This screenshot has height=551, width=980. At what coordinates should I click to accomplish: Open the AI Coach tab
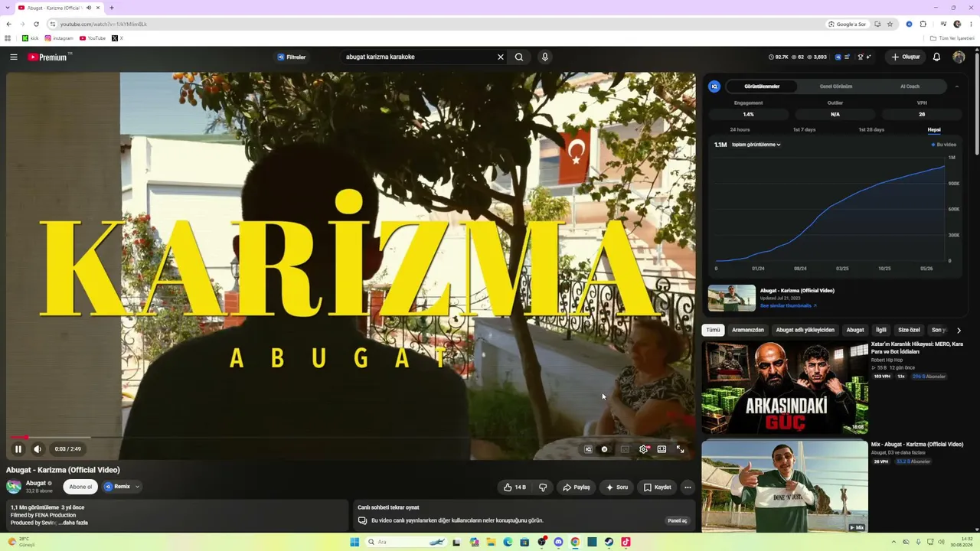pyautogui.click(x=910, y=86)
